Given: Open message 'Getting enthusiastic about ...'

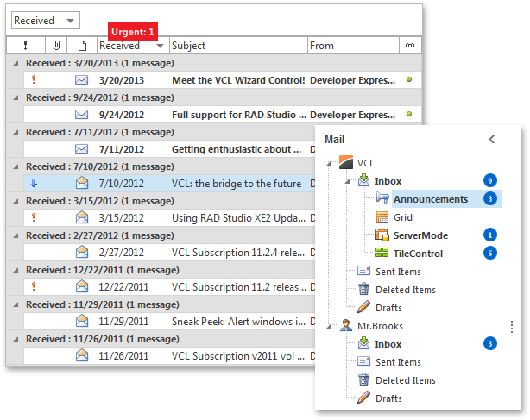Looking at the screenshot, I should click(237, 149).
